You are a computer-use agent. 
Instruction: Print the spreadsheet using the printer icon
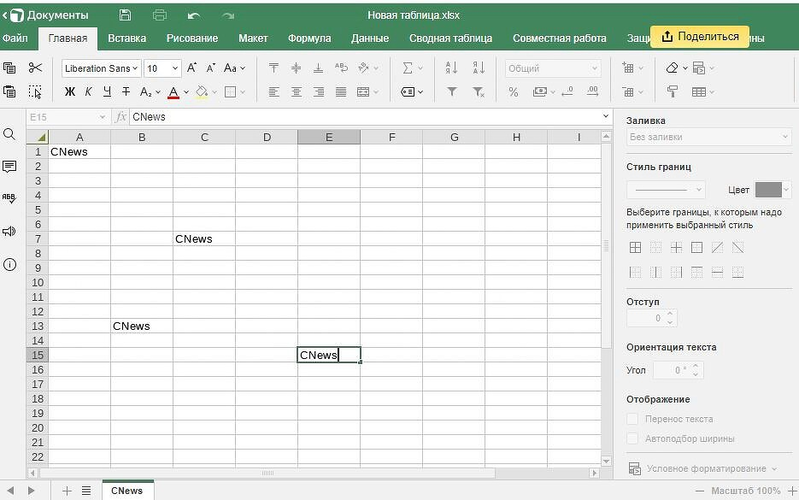point(159,15)
